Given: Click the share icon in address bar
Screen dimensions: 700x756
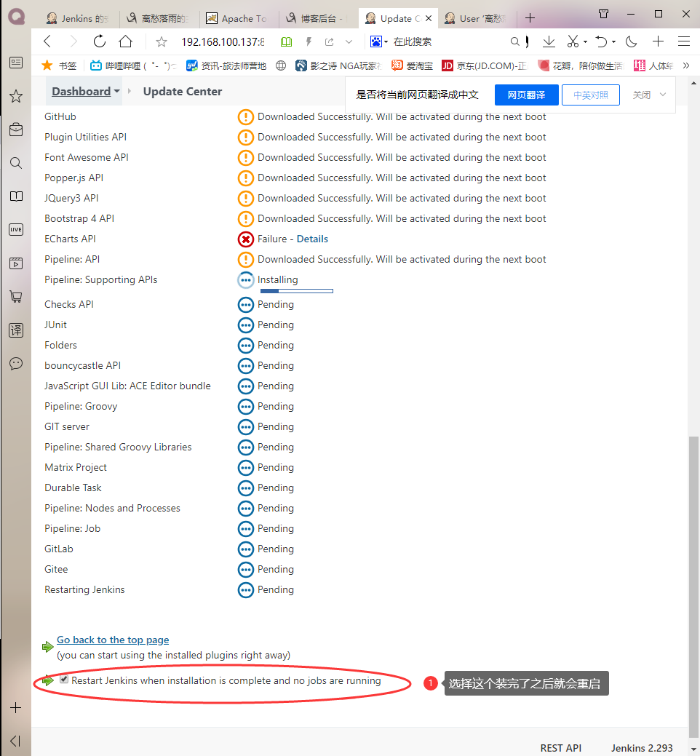Looking at the screenshot, I should (x=330, y=42).
